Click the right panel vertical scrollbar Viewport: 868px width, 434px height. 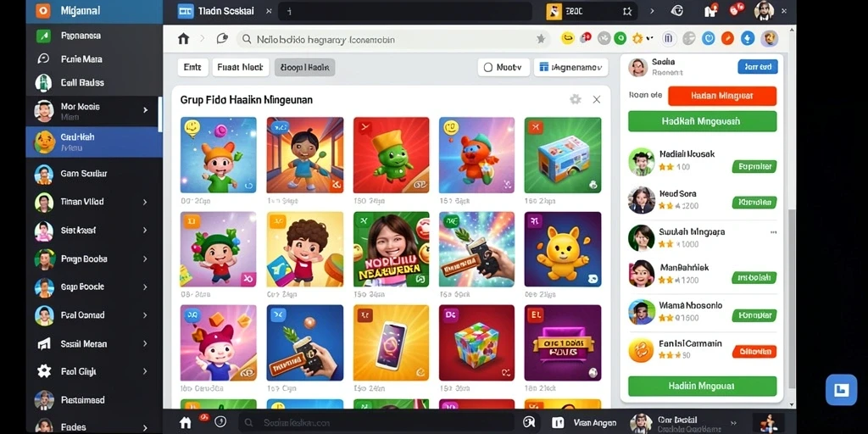coord(793,298)
